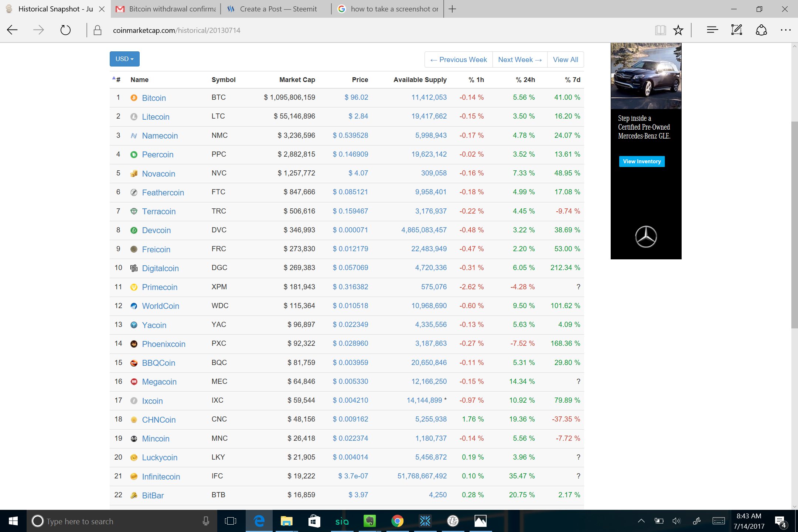Image resolution: width=798 pixels, height=532 pixels.
Task: Sort table by Market Cap header
Action: tap(297, 80)
